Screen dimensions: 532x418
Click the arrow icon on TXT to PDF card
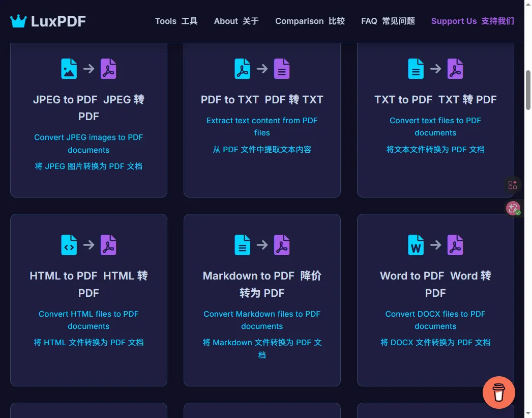(x=435, y=69)
